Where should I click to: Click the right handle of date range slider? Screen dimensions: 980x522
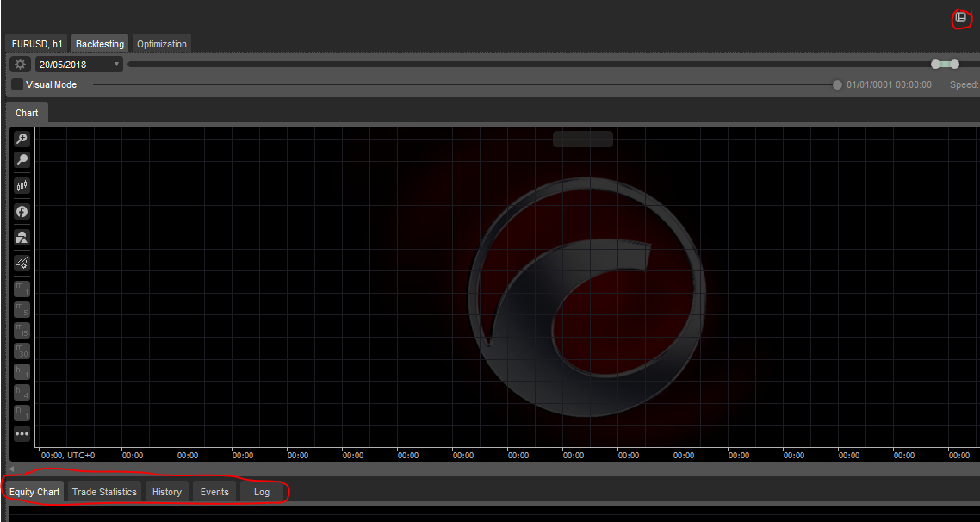tap(954, 65)
